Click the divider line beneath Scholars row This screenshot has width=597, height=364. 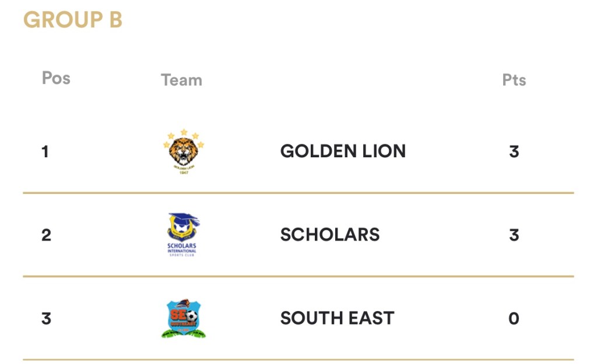pyautogui.click(x=298, y=276)
